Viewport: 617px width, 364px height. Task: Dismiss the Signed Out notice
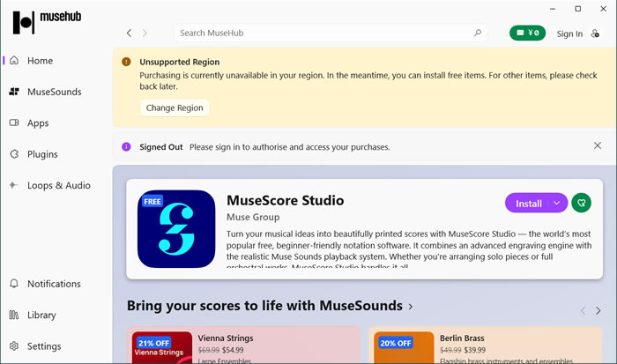(x=598, y=146)
